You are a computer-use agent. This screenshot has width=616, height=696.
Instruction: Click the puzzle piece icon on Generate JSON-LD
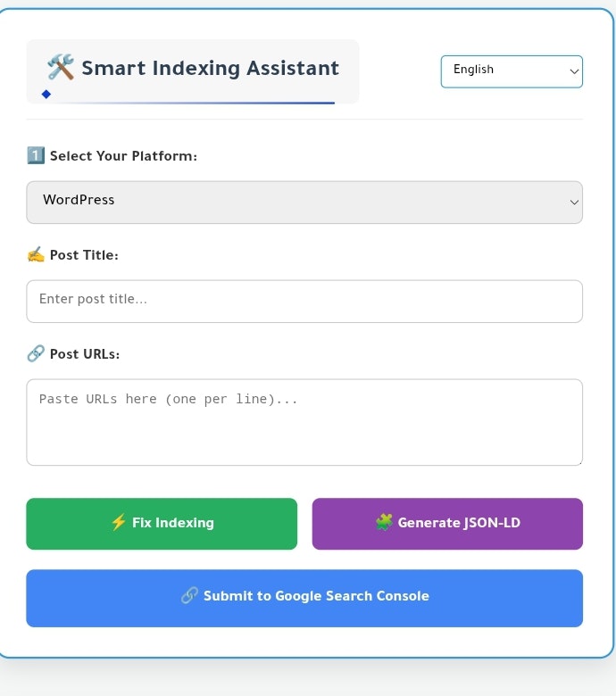click(384, 523)
